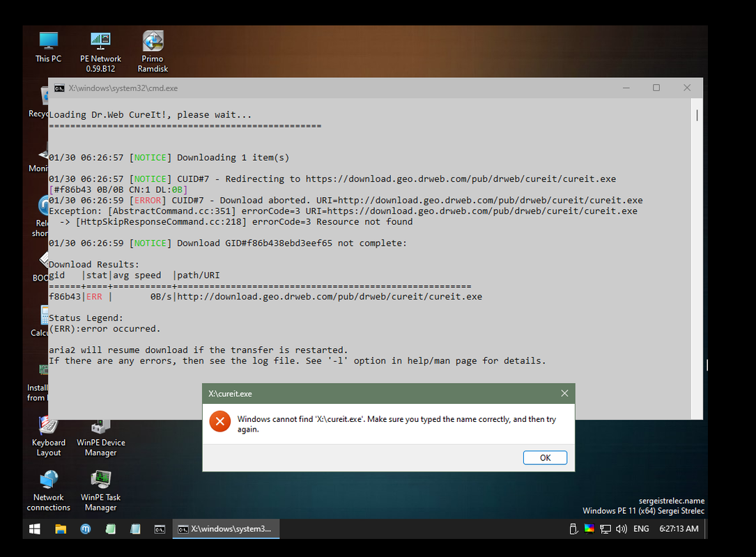Open the network tray icon
The width and height of the screenshot is (756, 557).
pos(605,529)
